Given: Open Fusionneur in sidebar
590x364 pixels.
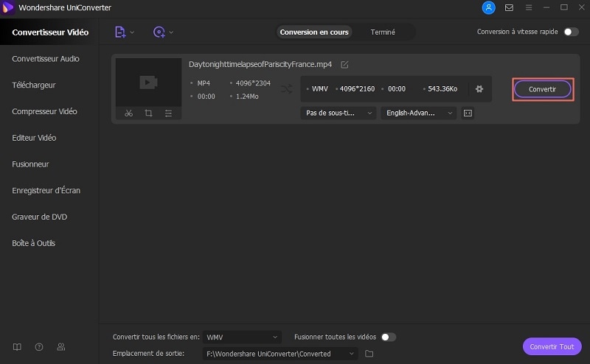Looking at the screenshot, I should 30,164.
